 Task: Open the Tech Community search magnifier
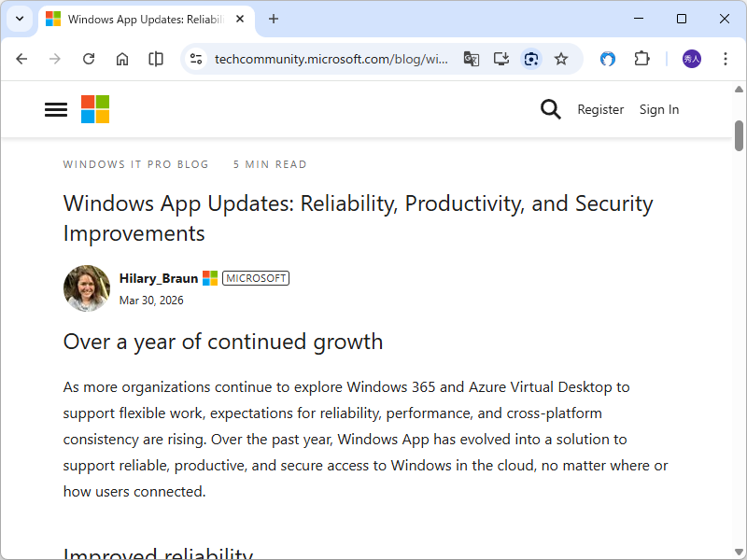[x=551, y=109]
